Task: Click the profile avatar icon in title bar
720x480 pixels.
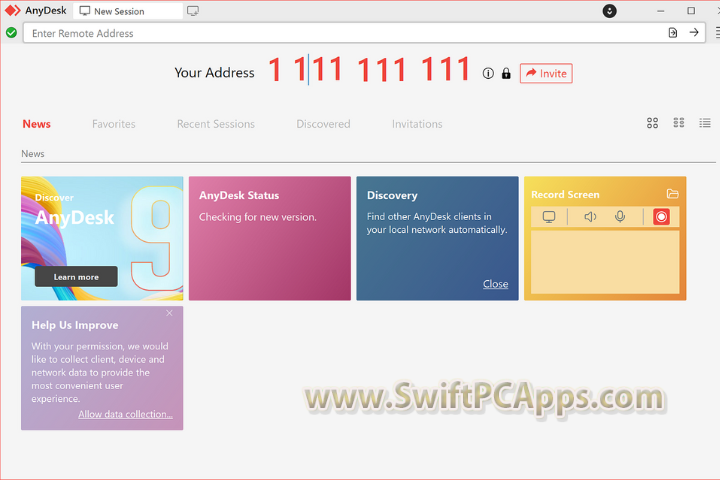Action: [x=609, y=11]
